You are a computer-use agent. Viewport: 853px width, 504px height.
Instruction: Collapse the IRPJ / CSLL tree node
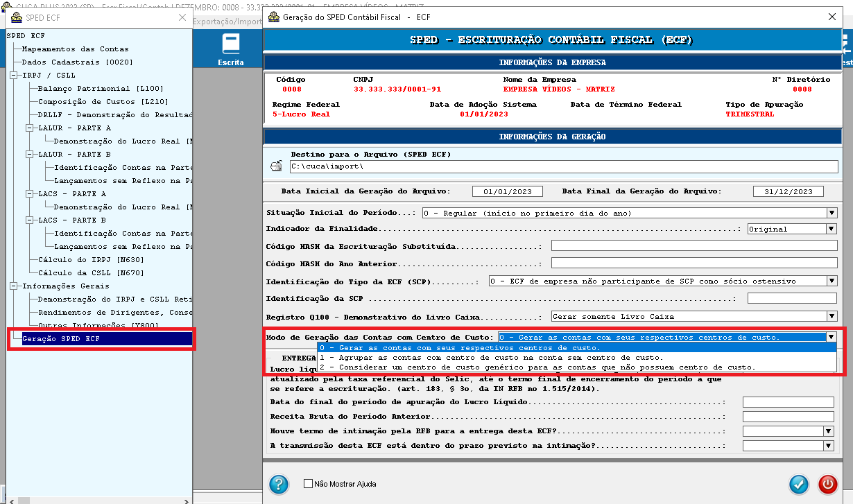pos(13,76)
